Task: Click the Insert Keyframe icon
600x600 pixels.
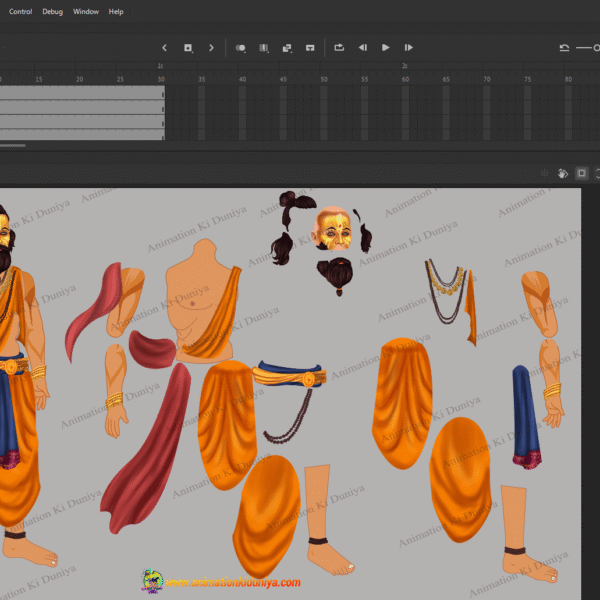Action: pos(188,48)
